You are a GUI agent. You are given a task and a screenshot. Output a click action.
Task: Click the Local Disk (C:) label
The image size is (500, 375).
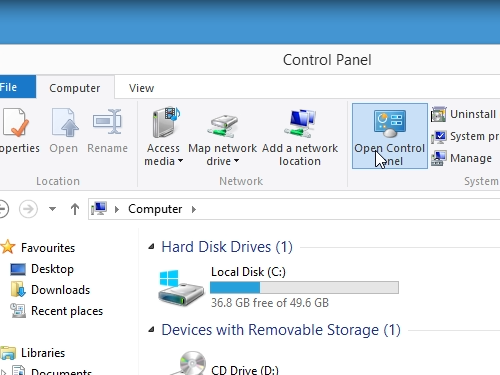pyautogui.click(x=248, y=272)
